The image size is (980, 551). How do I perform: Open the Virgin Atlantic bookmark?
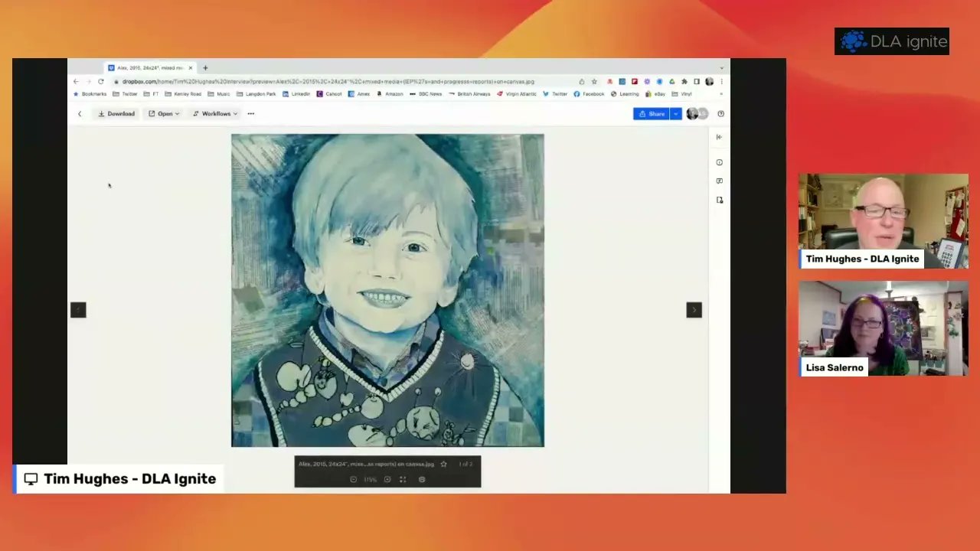[x=517, y=94]
